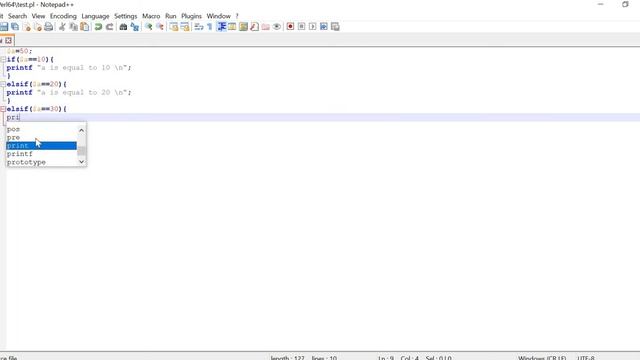Click the Cut scissors icon
The height and width of the screenshot is (360, 640).
[62, 27]
